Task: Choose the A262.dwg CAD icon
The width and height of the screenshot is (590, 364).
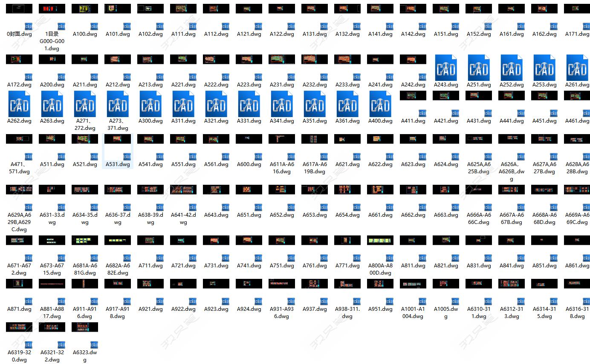Action: pos(19,104)
